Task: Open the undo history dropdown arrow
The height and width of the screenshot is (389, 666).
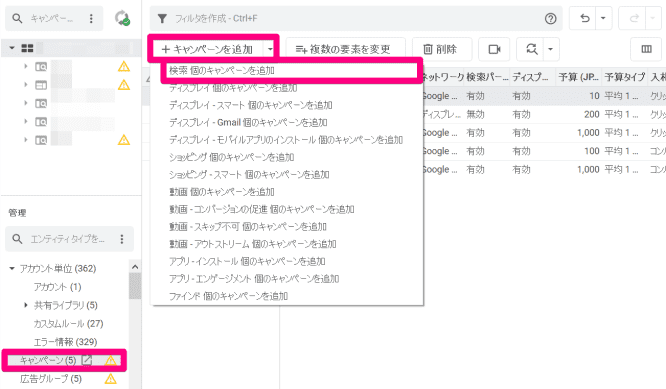Action: click(603, 18)
